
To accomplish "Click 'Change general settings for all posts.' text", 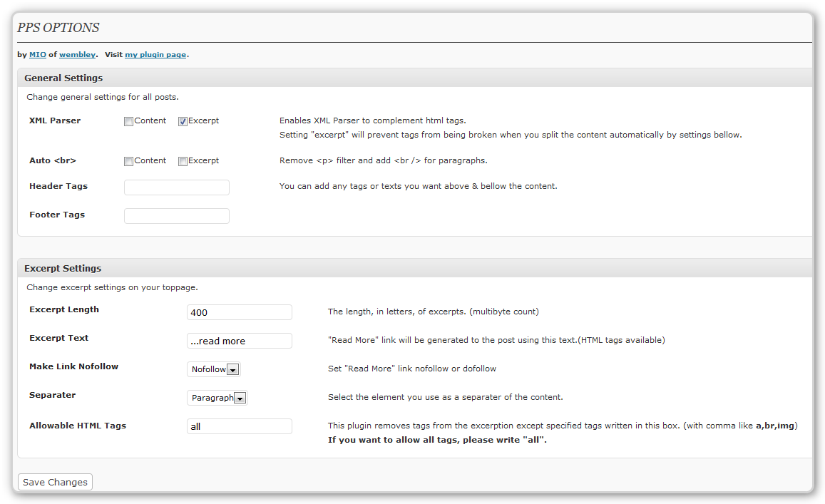I will [x=103, y=97].
